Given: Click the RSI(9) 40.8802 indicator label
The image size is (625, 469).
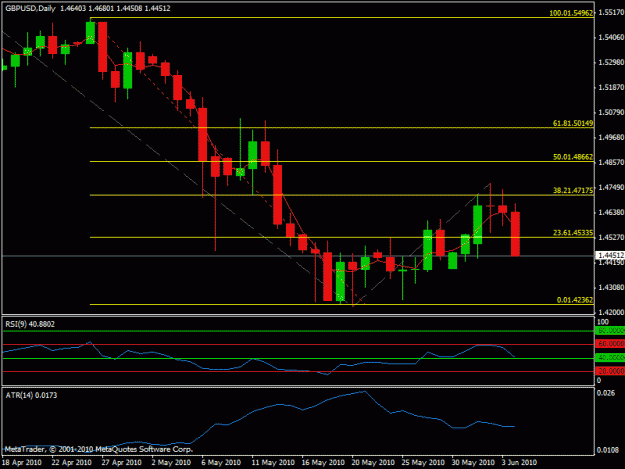Looking at the screenshot, I should [30, 324].
